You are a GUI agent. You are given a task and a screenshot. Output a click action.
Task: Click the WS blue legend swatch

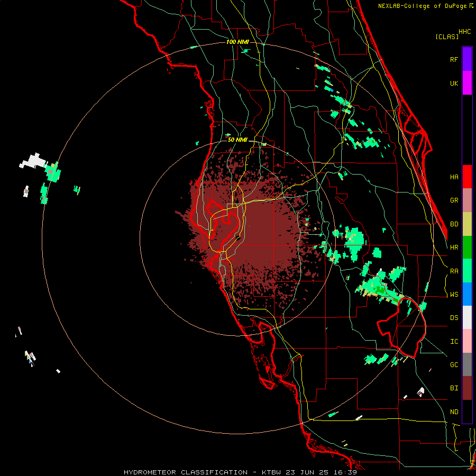coord(467,294)
